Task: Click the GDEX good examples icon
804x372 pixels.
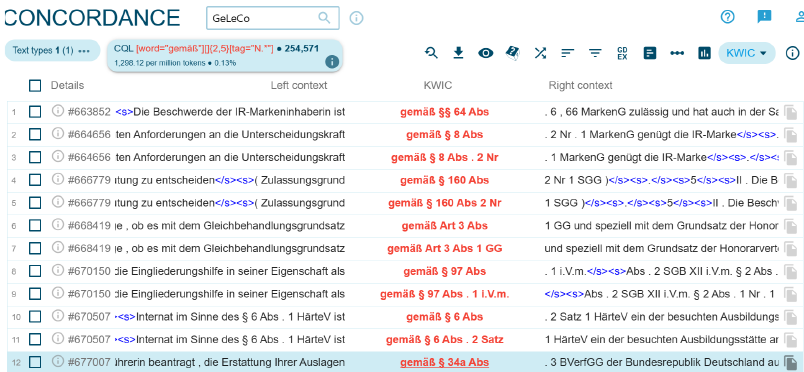Action: [x=622, y=53]
